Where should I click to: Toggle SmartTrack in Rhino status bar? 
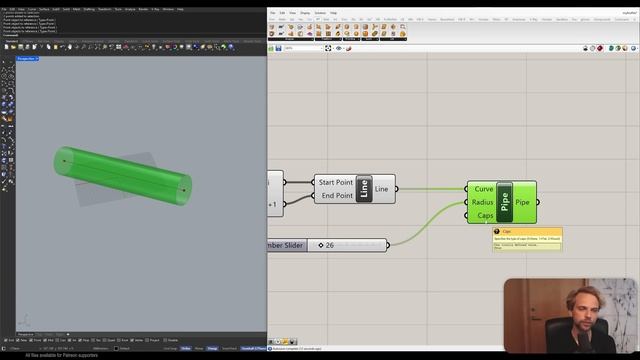[229, 348]
